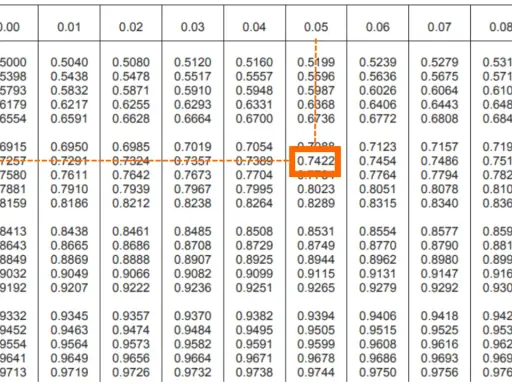Image resolution: width=512 pixels, height=384 pixels.
Task: Select the value 0.9099
Action: point(254,274)
